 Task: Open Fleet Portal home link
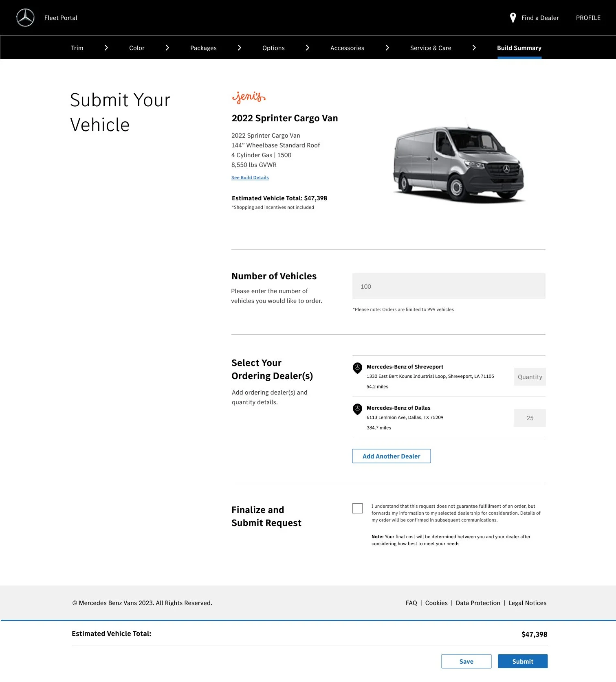coord(61,18)
